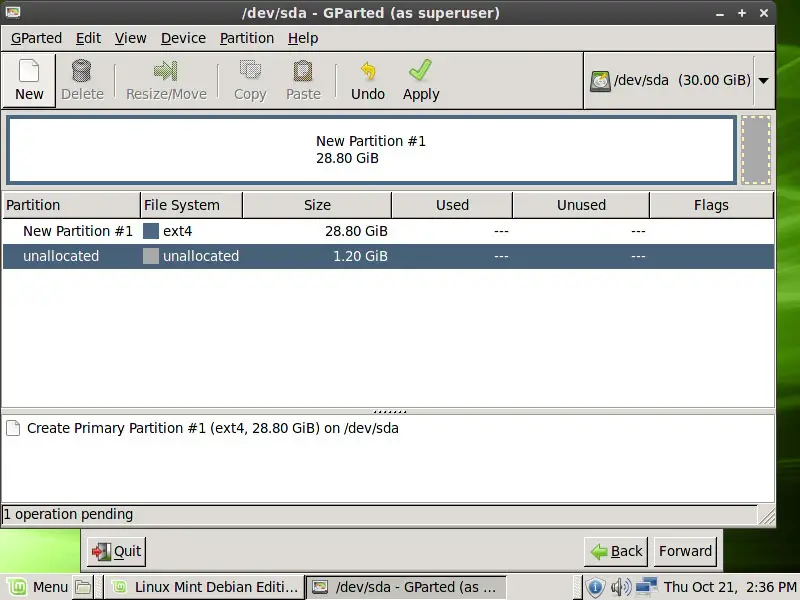Click the Paste clipboard icon

pos(303,71)
